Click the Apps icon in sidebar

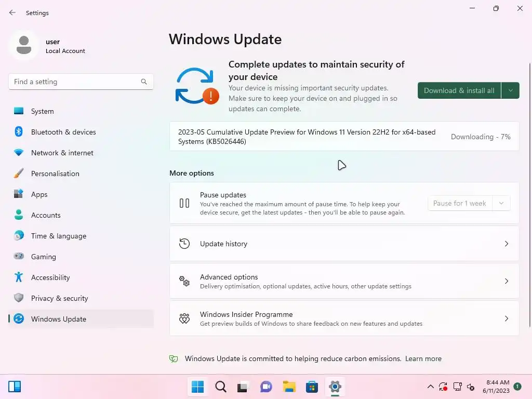coord(19,194)
